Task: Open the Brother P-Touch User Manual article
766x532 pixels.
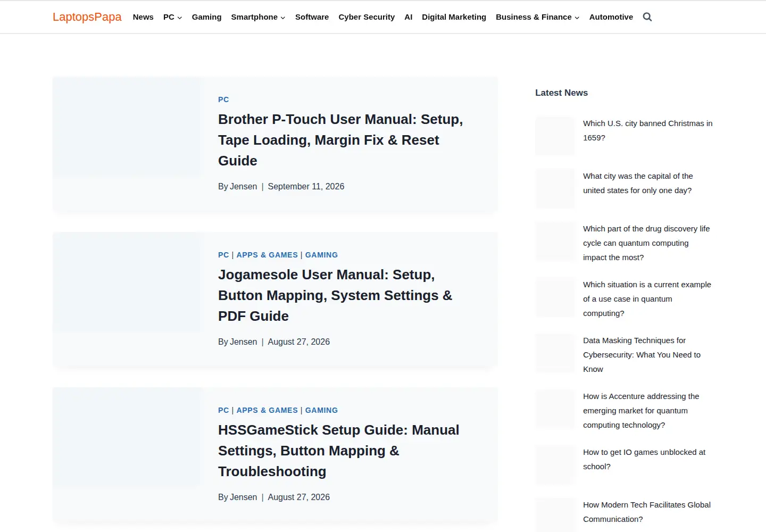Action: [340, 140]
